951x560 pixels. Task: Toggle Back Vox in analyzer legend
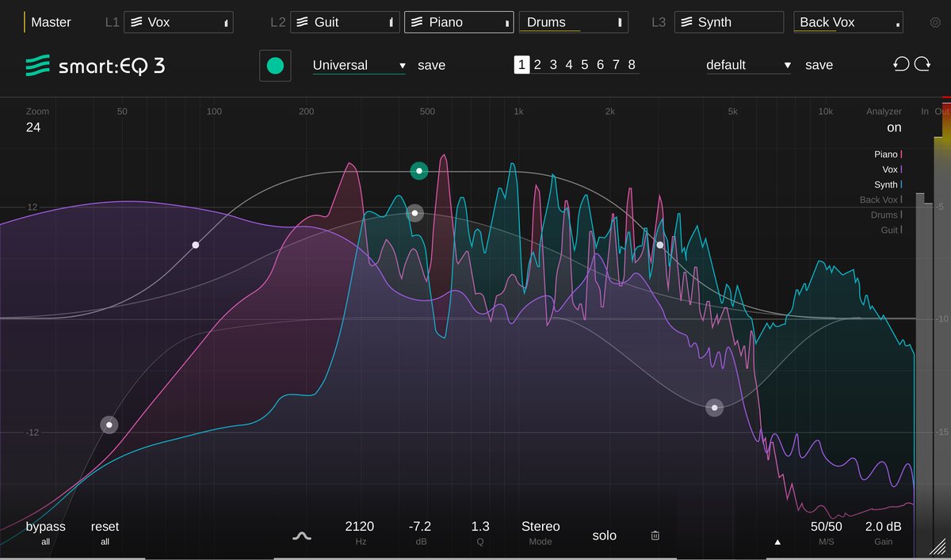pos(880,200)
